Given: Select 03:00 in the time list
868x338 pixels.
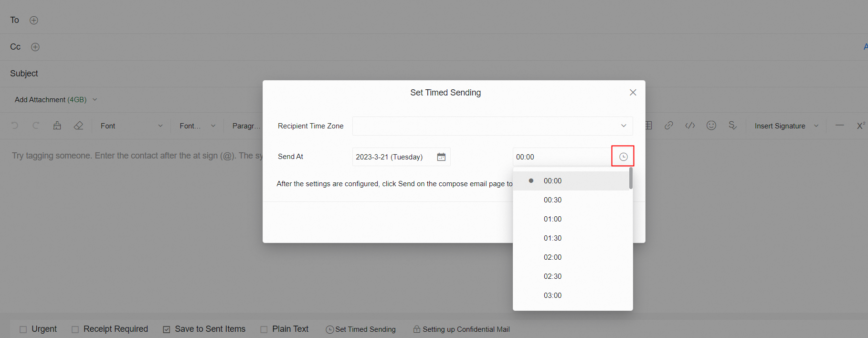Looking at the screenshot, I should point(572,296).
